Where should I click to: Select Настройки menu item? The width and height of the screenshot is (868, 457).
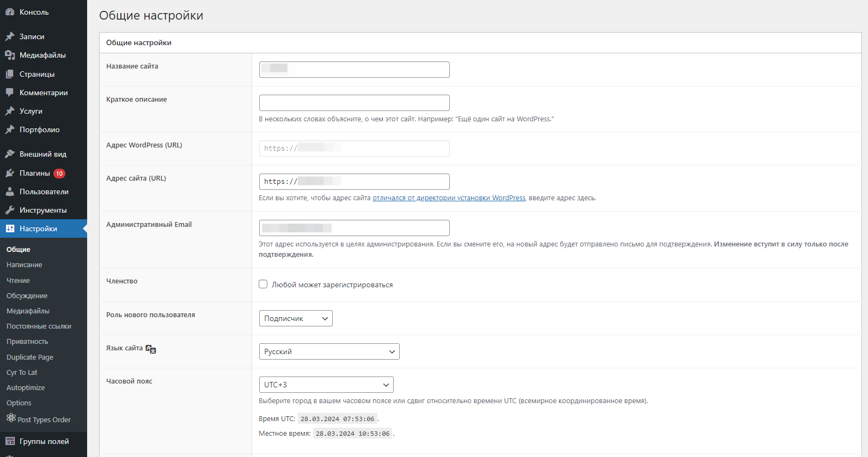tap(44, 228)
